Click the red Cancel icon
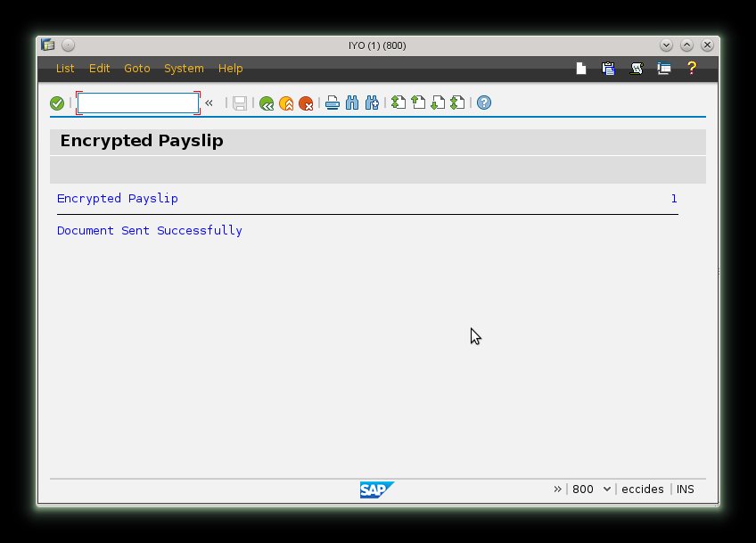Viewport: 756px width, 543px height. point(306,103)
